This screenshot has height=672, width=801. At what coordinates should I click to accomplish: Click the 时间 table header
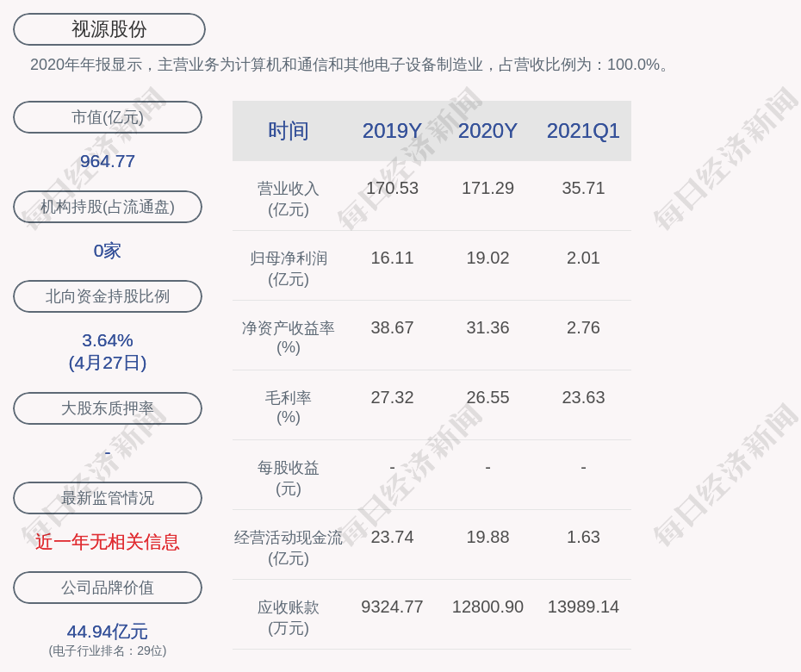coord(289,131)
